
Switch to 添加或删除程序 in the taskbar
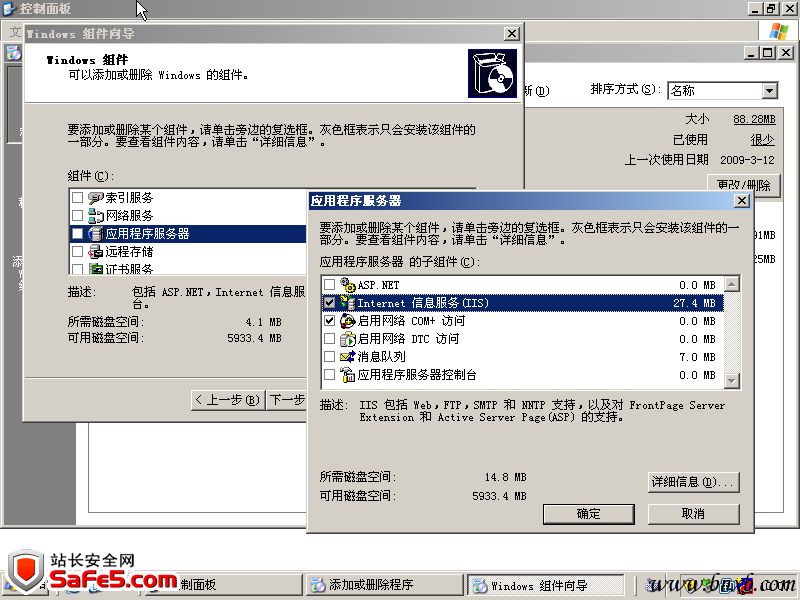(x=383, y=585)
